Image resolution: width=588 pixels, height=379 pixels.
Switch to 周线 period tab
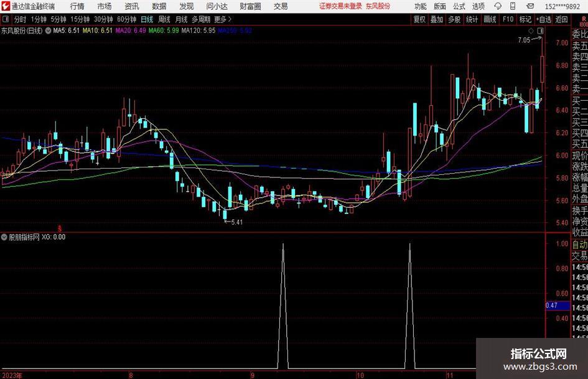pos(164,19)
